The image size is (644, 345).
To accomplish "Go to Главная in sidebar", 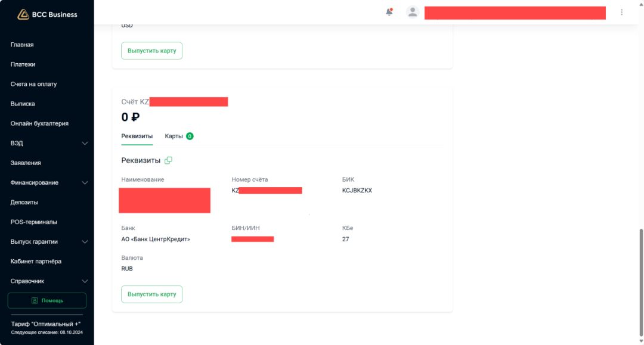I will tap(22, 45).
